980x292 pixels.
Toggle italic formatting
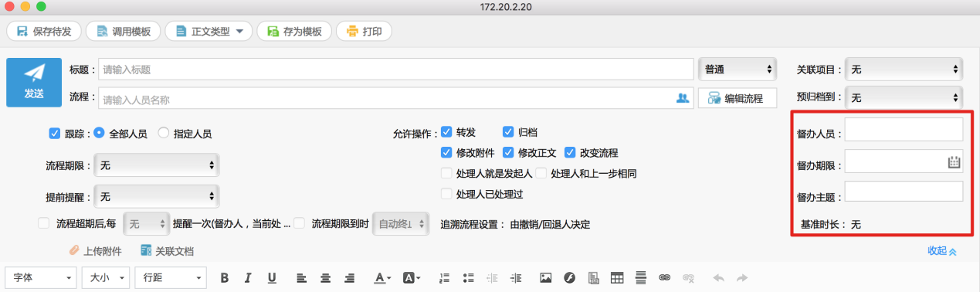[248, 277]
